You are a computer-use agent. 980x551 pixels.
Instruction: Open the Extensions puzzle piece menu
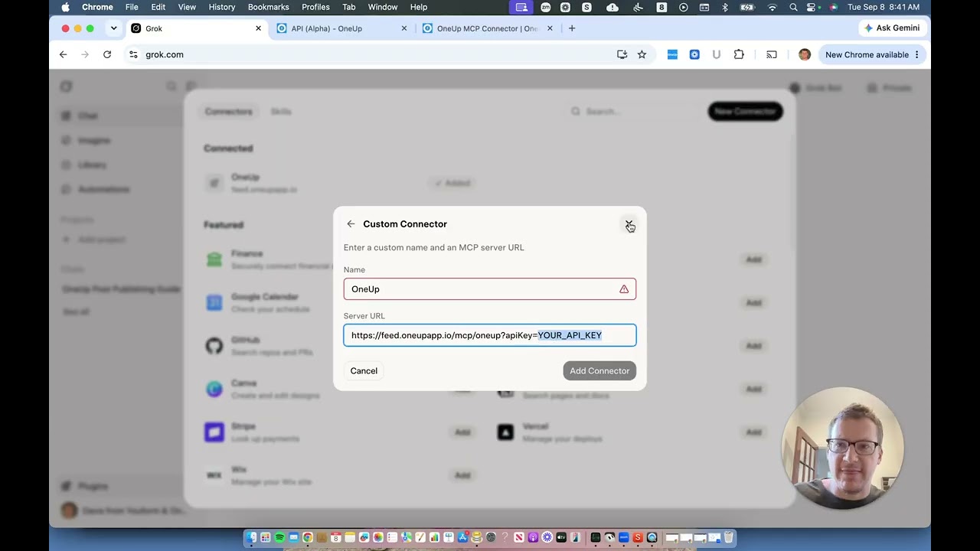point(739,54)
